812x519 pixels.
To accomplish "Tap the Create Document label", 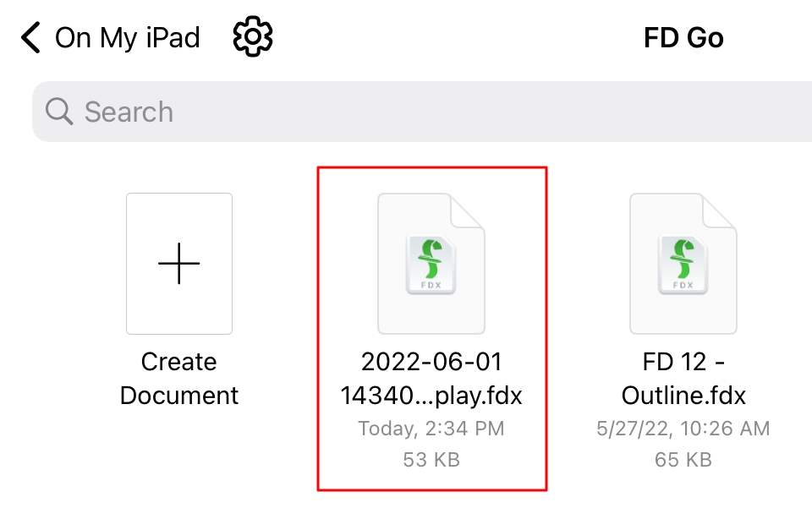I will pos(178,378).
